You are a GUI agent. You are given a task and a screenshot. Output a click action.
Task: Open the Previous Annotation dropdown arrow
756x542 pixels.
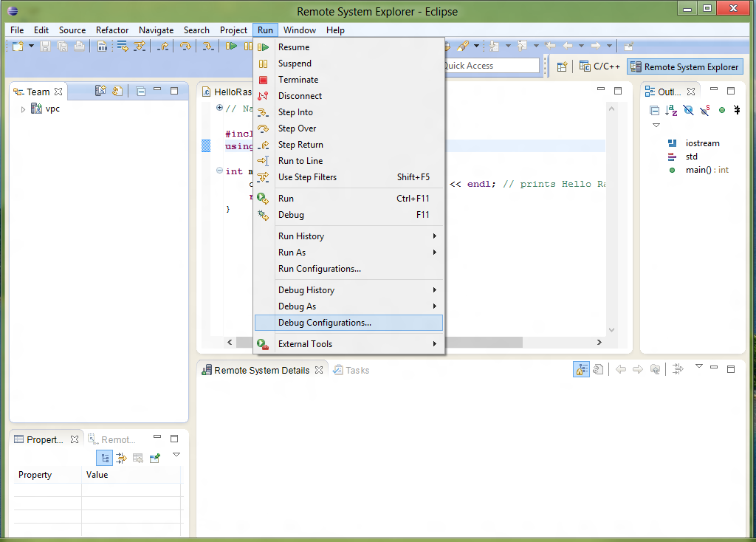pos(536,47)
